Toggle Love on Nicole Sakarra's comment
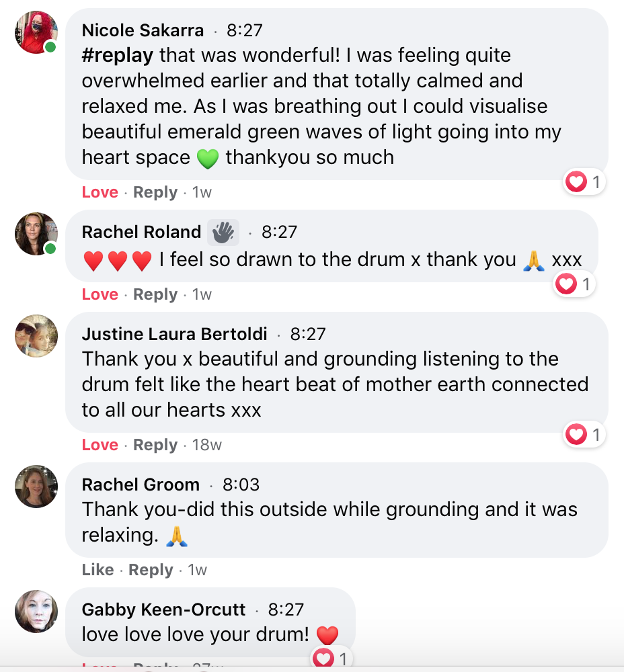624x672 pixels. pyautogui.click(x=100, y=192)
